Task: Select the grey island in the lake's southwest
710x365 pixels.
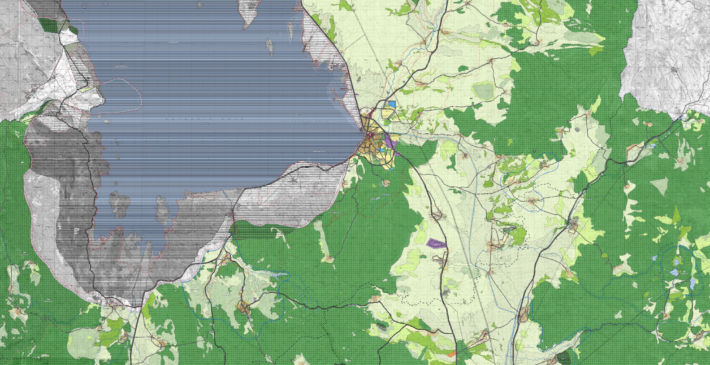Action: click(119, 204)
